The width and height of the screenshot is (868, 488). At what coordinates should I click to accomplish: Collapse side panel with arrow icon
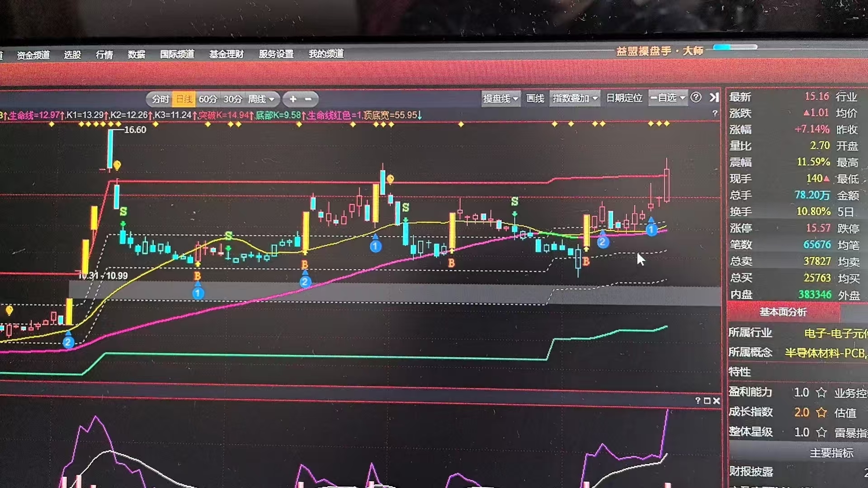pos(714,98)
